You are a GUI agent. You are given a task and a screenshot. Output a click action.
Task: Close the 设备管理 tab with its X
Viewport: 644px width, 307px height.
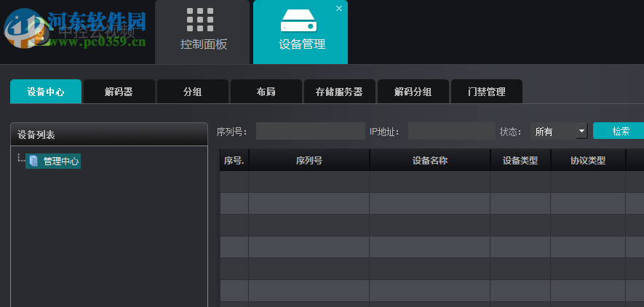tap(339, 8)
